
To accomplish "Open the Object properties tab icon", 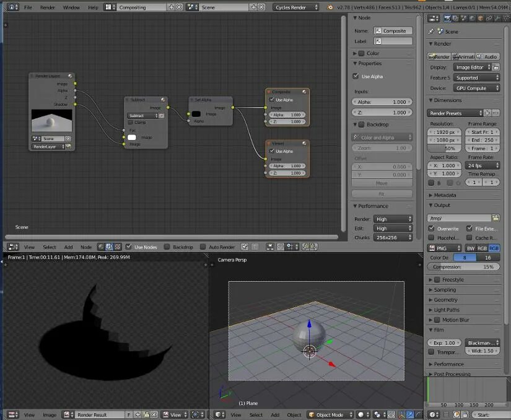I will coord(481,19).
